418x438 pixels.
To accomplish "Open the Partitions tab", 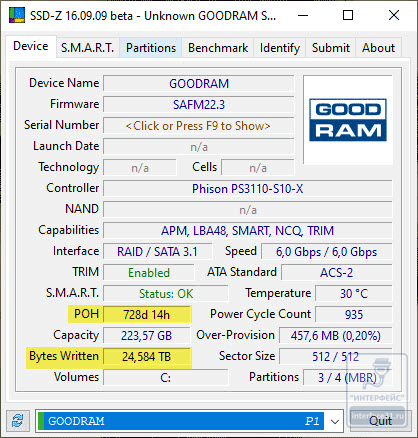I will click(x=151, y=48).
